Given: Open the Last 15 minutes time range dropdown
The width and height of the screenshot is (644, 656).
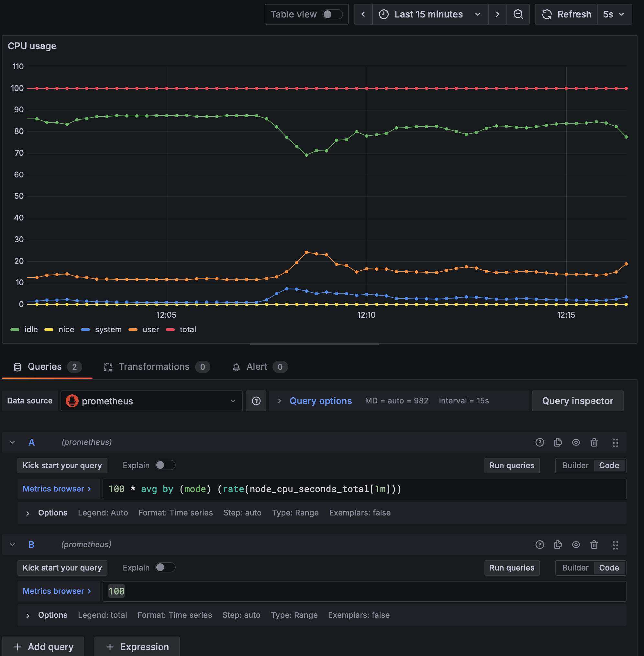Looking at the screenshot, I should click(428, 14).
